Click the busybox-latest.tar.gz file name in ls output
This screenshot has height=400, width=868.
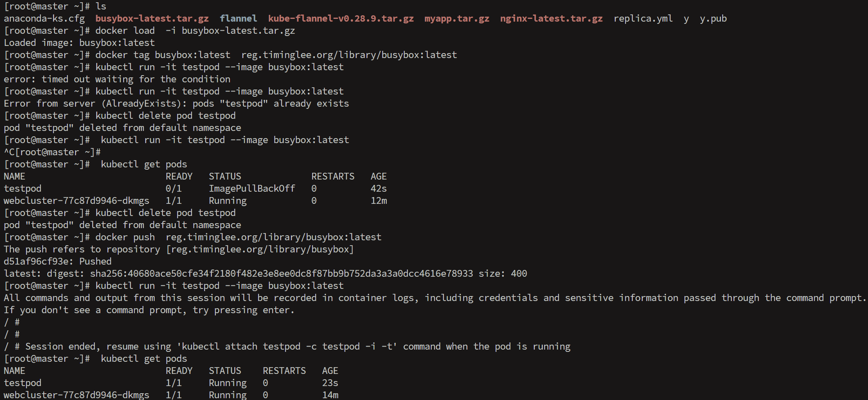(152, 18)
